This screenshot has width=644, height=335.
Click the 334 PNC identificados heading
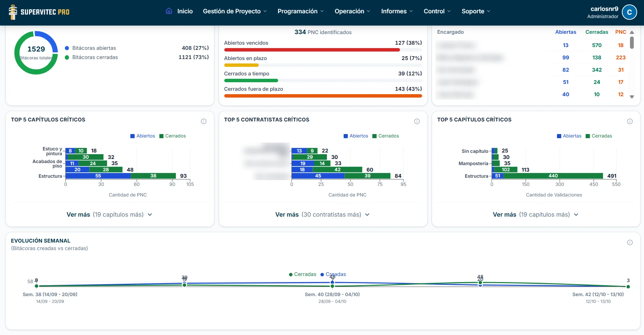pos(323,32)
